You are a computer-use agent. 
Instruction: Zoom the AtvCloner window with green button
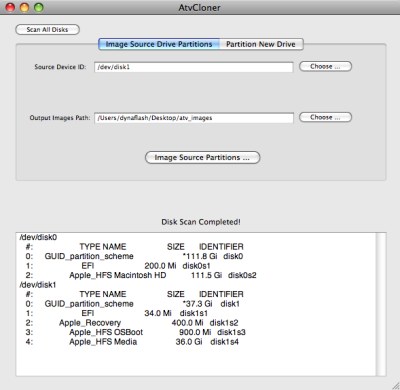tap(39, 7)
